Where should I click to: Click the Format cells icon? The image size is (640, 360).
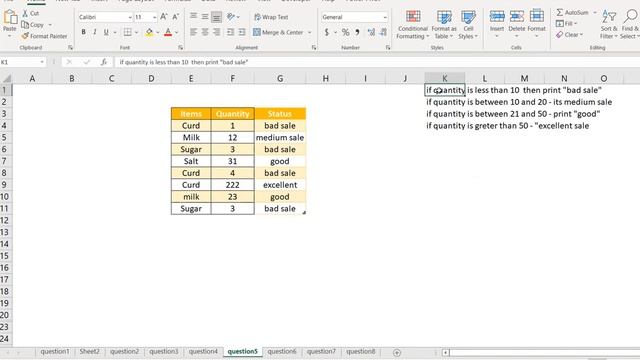(536, 16)
